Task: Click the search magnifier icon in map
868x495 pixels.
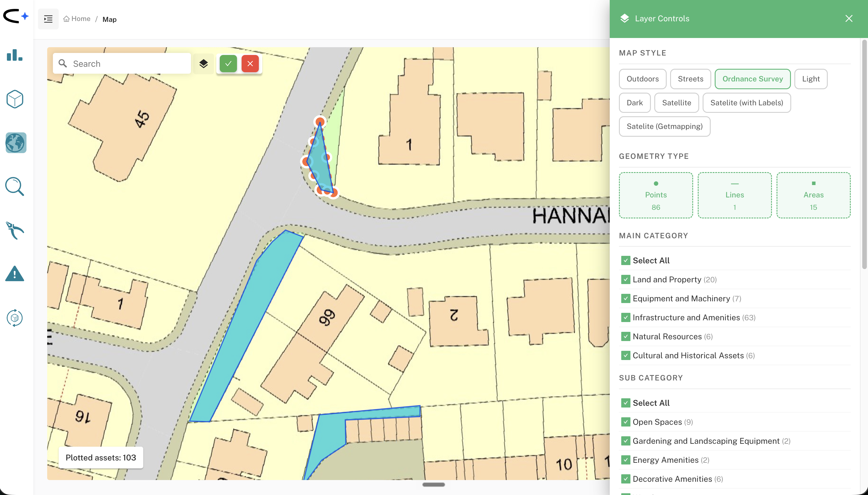Action: pyautogui.click(x=62, y=63)
